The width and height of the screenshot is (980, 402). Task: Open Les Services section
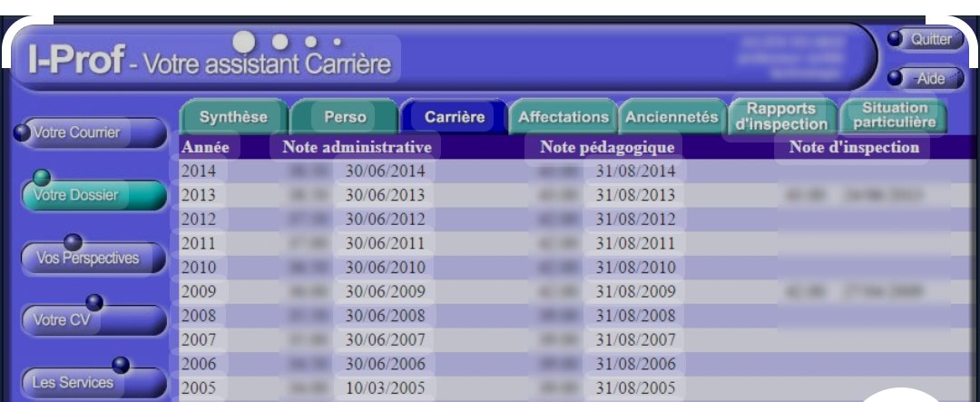(93, 382)
